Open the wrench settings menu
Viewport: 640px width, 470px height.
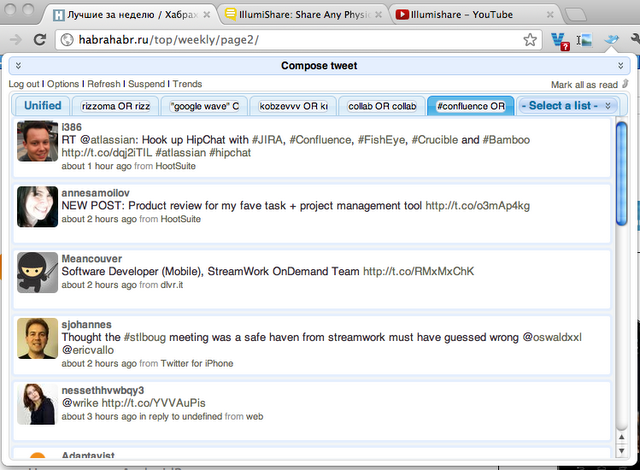635,39
